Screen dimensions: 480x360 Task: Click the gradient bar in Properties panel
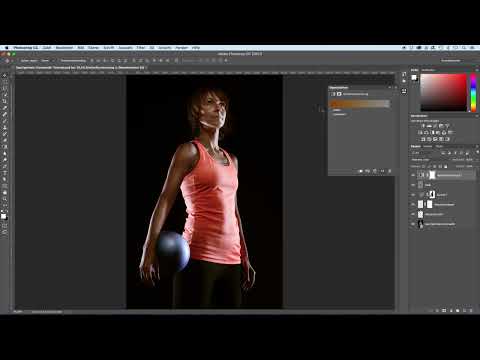(360, 104)
